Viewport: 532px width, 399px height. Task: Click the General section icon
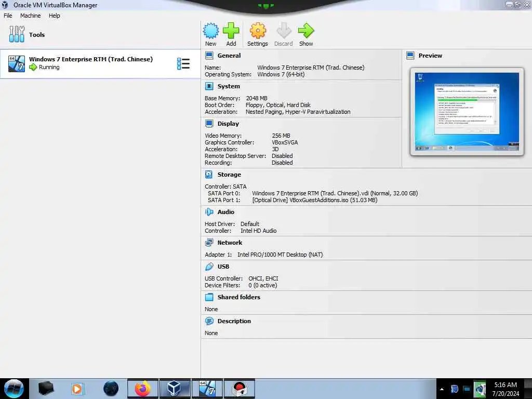pyautogui.click(x=209, y=56)
